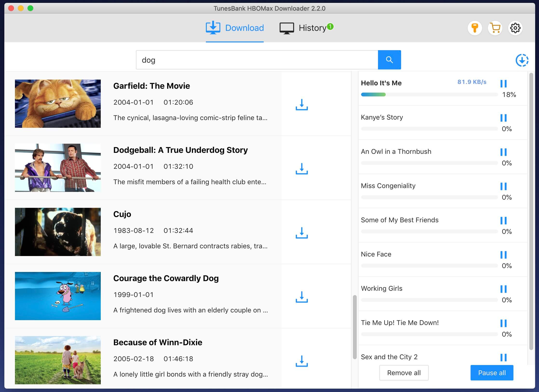Pause Kanye's Story download
This screenshot has width=539, height=392.
click(503, 118)
